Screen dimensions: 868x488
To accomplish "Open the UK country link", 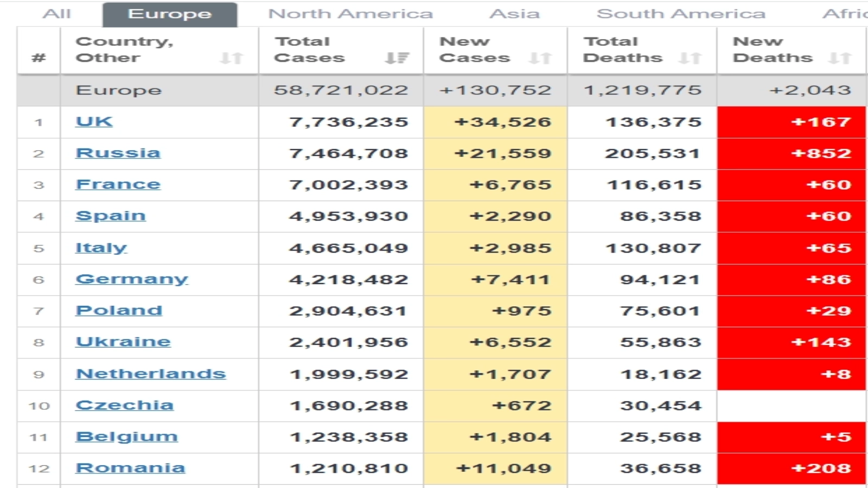I will 94,121.
